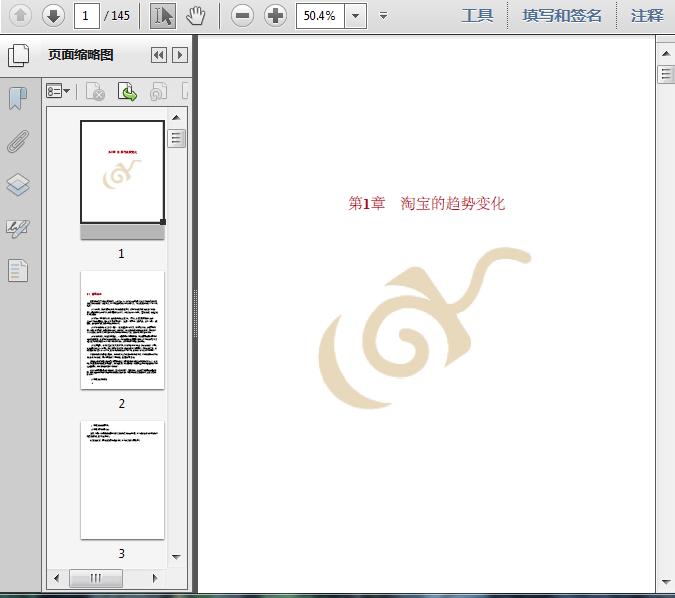Viewport: 675px width, 598px height.
Task: Zoom out with the minus button
Action: pos(242,16)
